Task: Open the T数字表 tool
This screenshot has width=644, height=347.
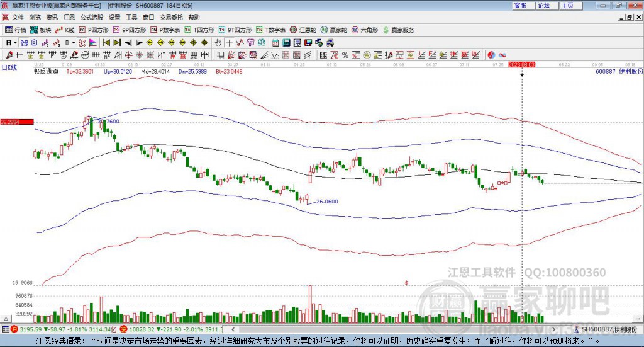Action: pyautogui.click(x=270, y=30)
